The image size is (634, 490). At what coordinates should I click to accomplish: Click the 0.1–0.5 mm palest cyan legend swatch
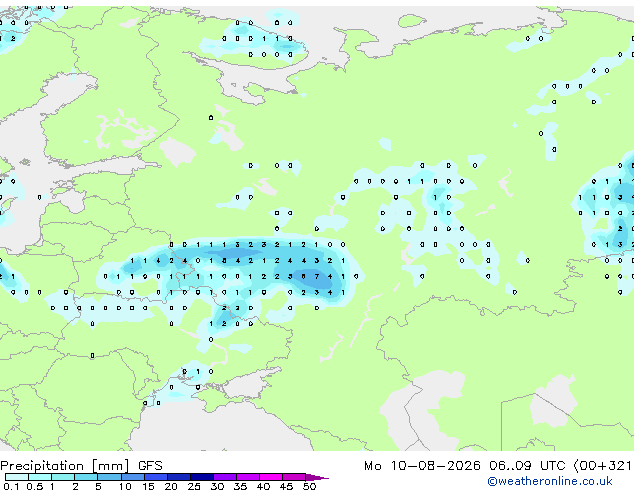tap(17, 477)
